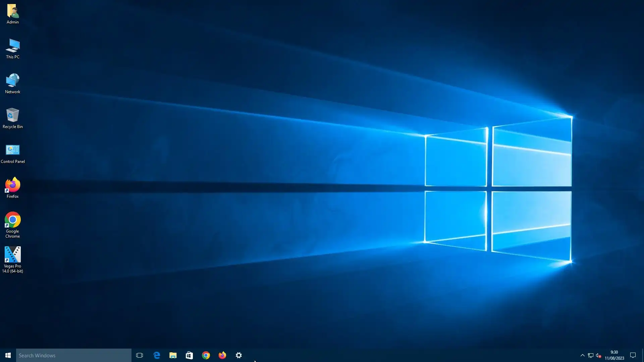This screenshot has width=644, height=362.
Task: Launch Chrome from the taskbar
Action: [x=206, y=355]
